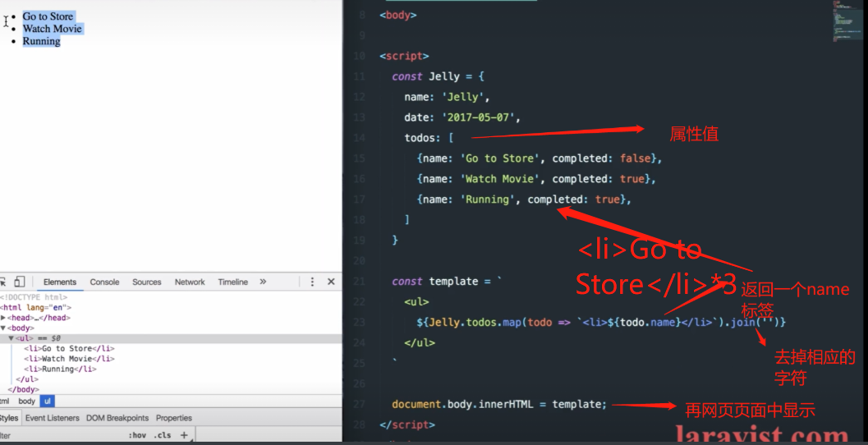Select the <li>Go to Store</li> DOM node
Screen dimensions: 868x445
point(69,349)
